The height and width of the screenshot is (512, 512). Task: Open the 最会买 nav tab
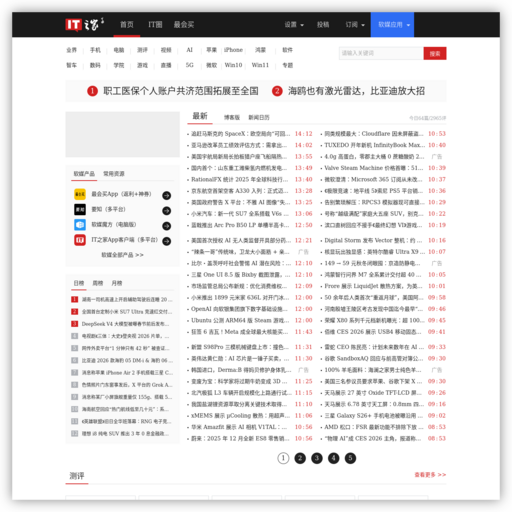[184, 25]
